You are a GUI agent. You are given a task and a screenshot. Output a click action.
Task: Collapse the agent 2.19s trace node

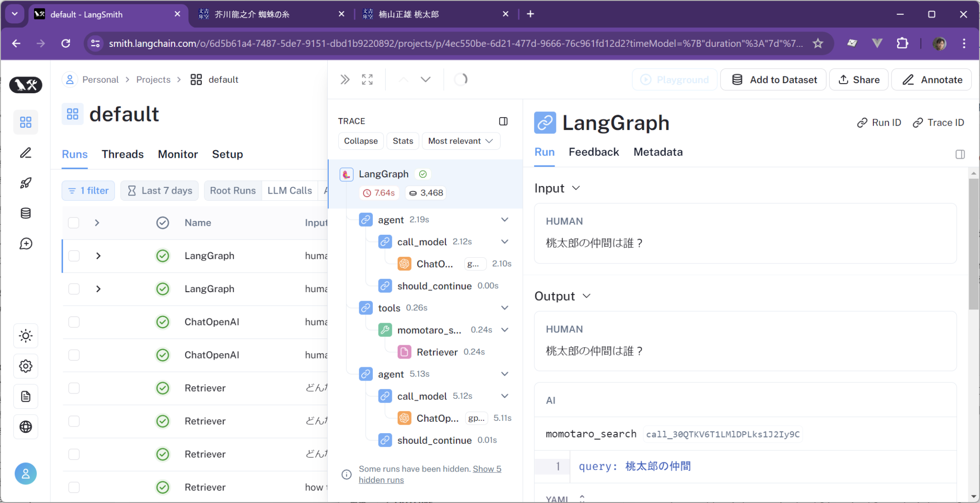coord(504,219)
